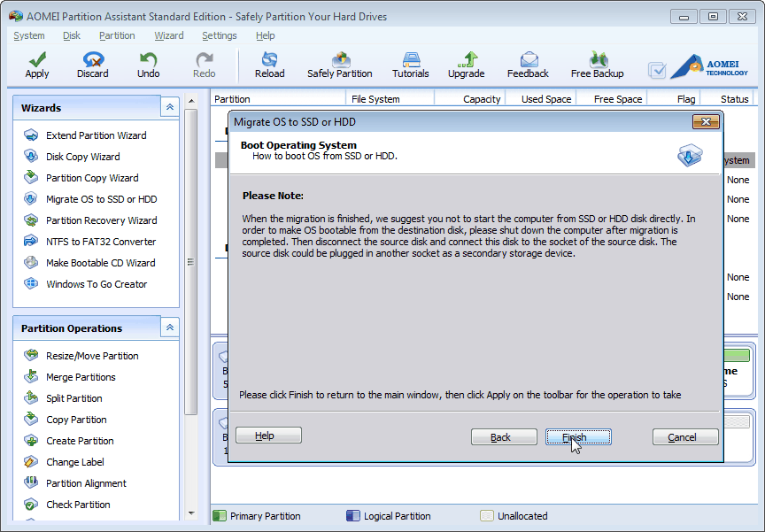Launch Extend Partition Wizard
The width and height of the screenshot is (765, 532).
[85, 135]
